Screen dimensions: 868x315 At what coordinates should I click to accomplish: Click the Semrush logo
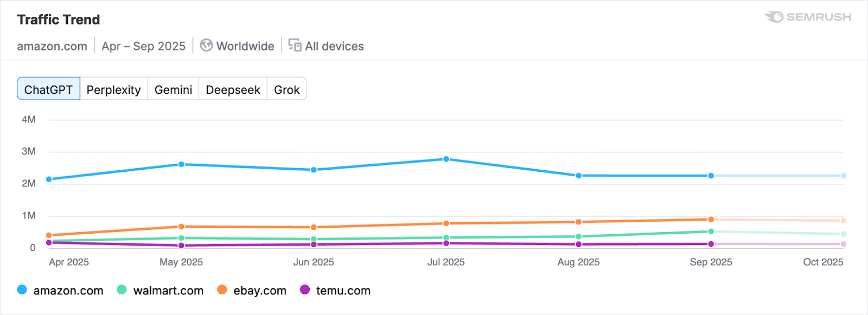pos(807,17)
